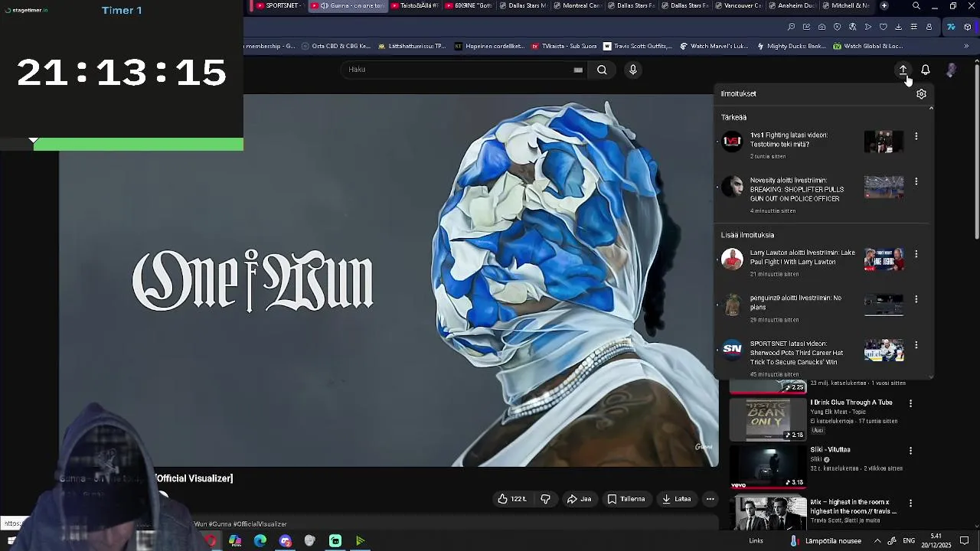Viewport: 980px width, 551px height.
Task: Open Mighty Ducks bookmark
Action: click(x=792, y=46)
